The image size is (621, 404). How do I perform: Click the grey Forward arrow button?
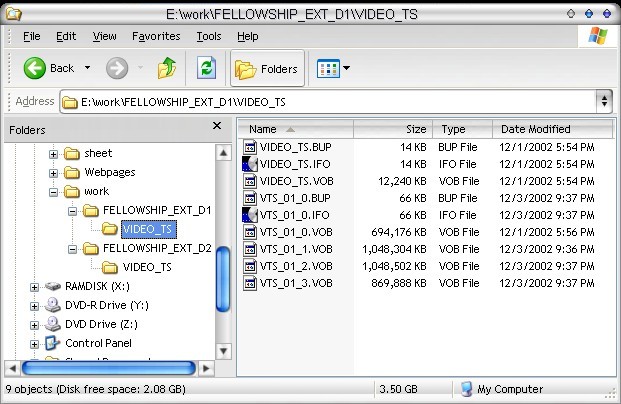coord(117,68)
